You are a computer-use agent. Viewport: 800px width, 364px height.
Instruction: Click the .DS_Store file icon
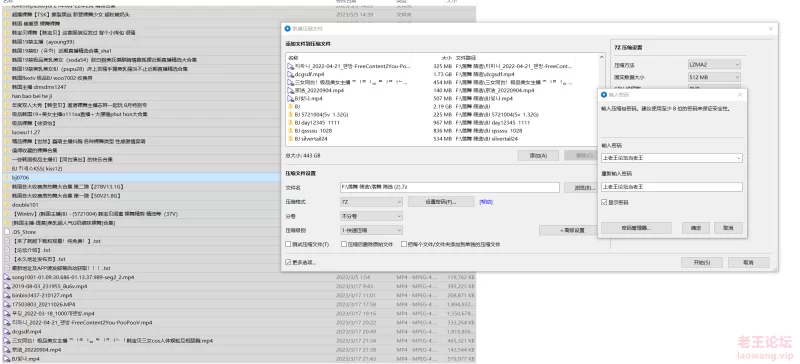pyautogui.click(x=7, y=232)
